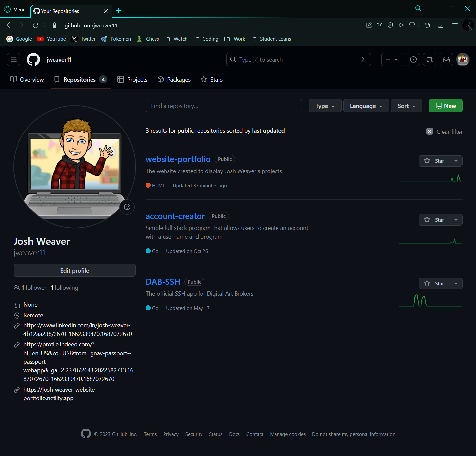Open the LinkedIn profile link
The image size is (476, 456).
78,330
